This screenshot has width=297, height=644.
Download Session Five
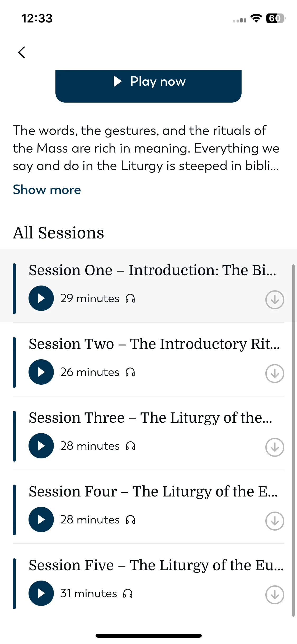click(275, 595)
